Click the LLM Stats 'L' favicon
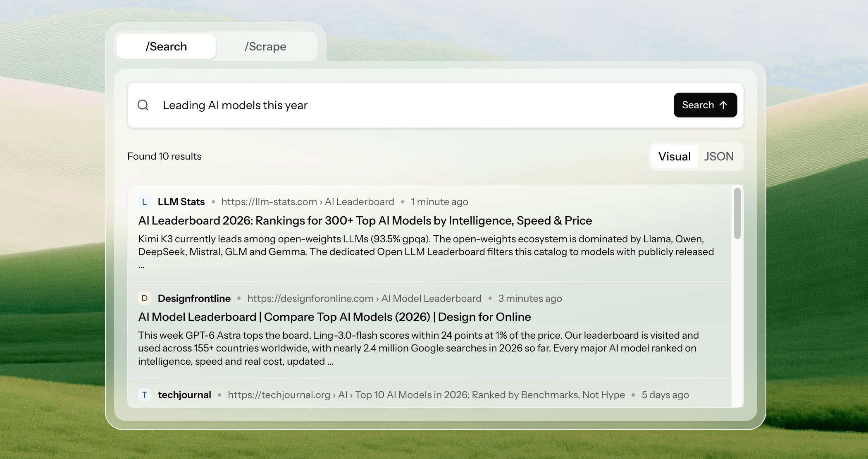The width and height of the screenshot is (868, 459). click(x=144, y=202)
